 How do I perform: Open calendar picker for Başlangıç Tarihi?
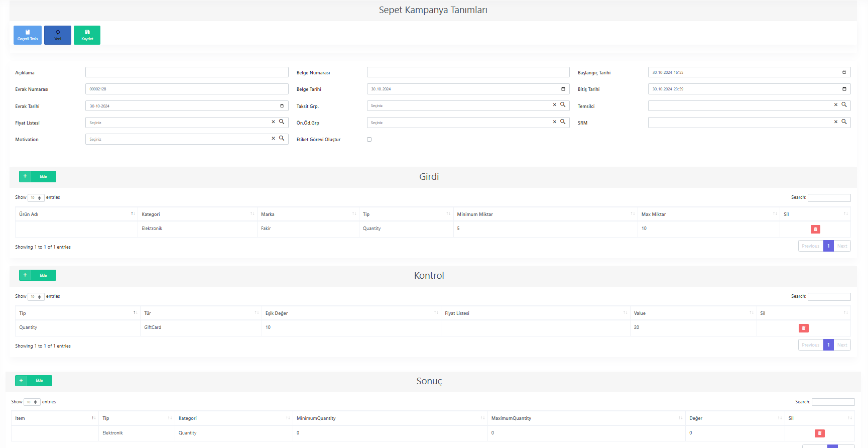pos(844,72)
